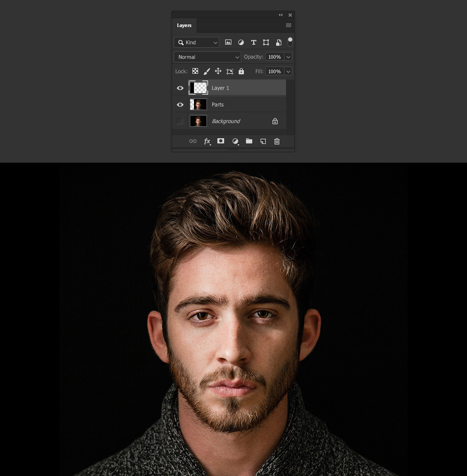The width and height of the screenshot is (467, 476).
Task: Select the Background layer name
Action: coord(226,121)
